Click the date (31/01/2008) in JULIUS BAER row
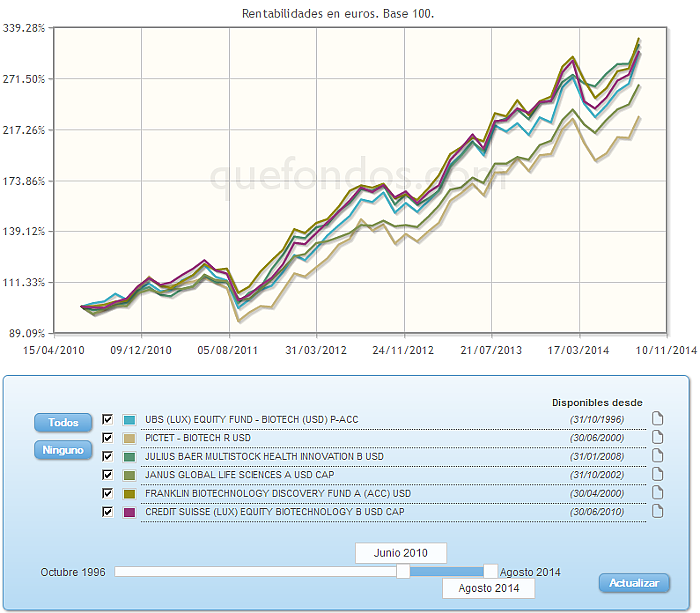The height and width of the screenshot is (613, 700). (x=597, y=457)
